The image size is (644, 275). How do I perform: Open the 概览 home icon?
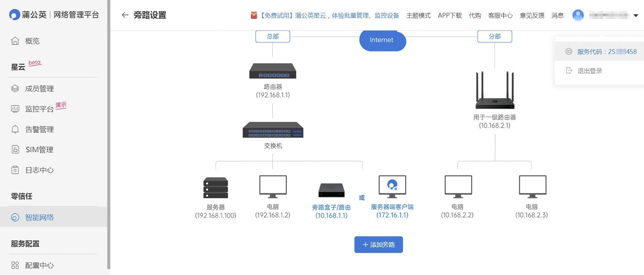tap(15, 41)
